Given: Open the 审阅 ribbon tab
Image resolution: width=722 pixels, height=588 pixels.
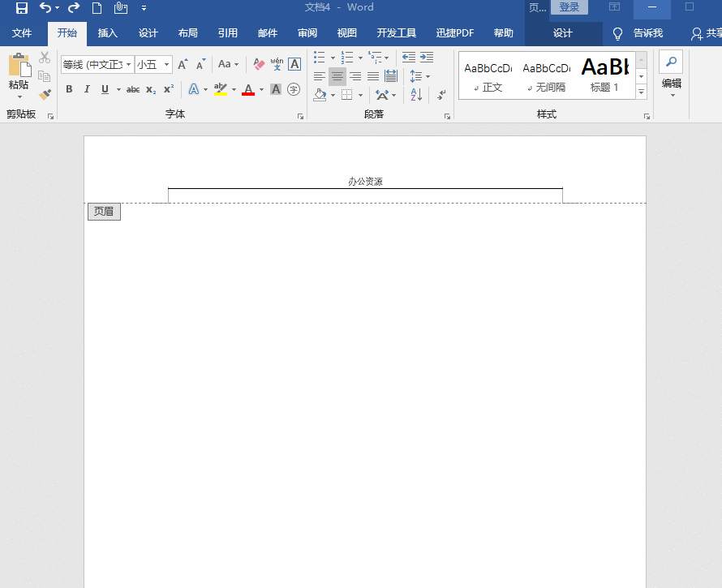Looking at the screenshot, I should click(307, 33).
